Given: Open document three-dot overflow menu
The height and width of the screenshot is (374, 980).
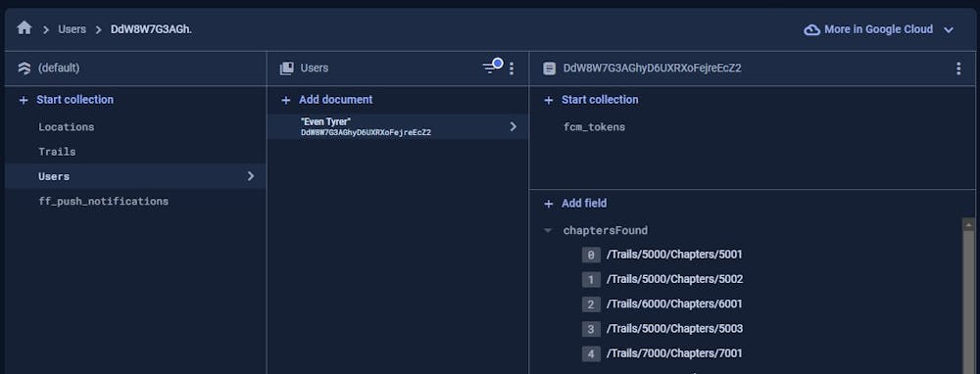Looking at the screenshot, I should click(x=958, y=69).
